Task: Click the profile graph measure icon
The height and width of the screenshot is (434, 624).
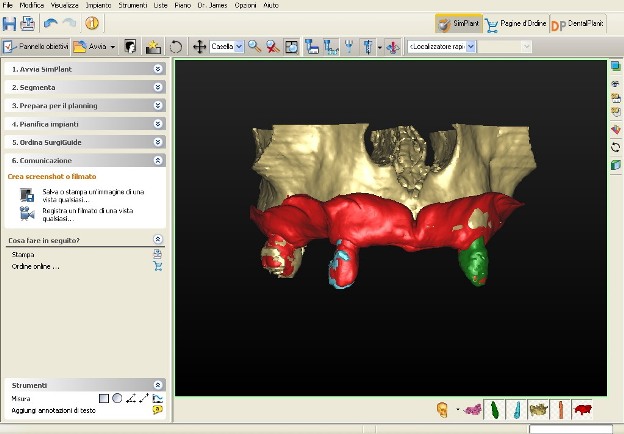Action: pos(158,398)
